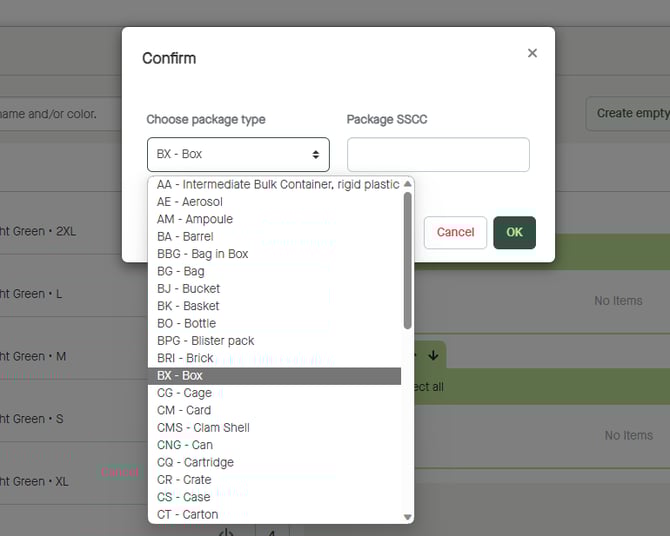Viewport: 670px width, 536px height.
Task: Open the package type combo box
Action: (238, 155)
